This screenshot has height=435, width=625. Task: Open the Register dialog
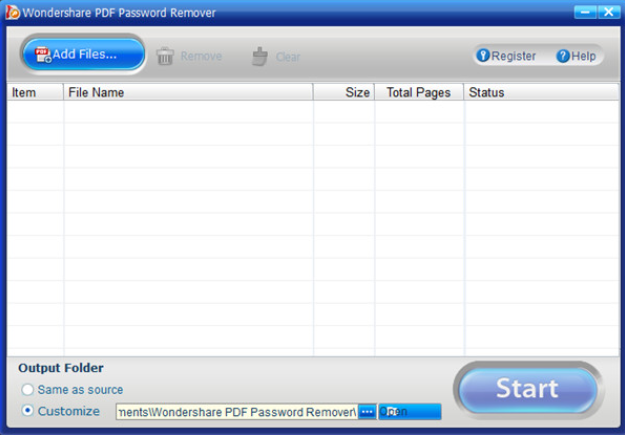pyautogui.click(x=507, y=56)
